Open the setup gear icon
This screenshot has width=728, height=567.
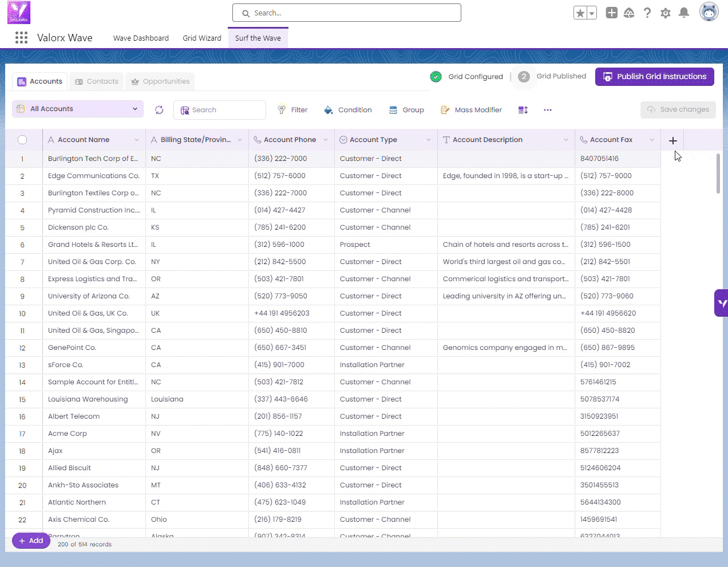tap(665, 13)
